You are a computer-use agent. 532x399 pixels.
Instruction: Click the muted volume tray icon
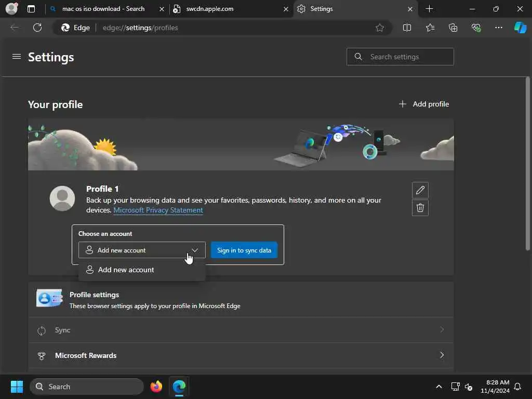(469, 387)
